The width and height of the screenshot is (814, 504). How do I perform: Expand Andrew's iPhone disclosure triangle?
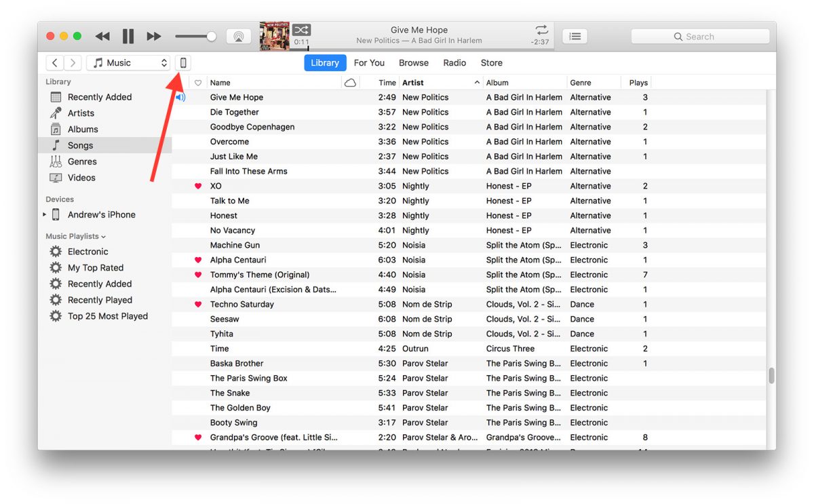click(x=45, y=214)
